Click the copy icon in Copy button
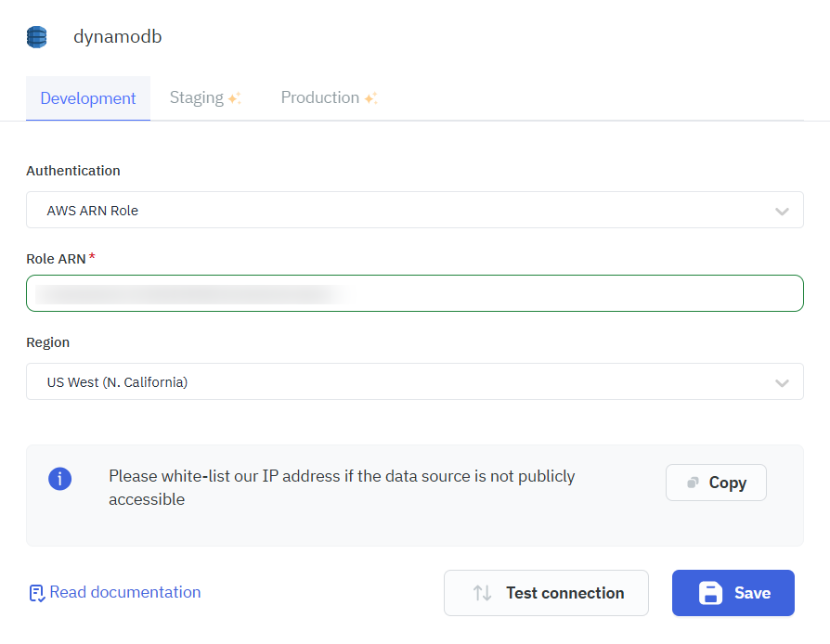 point(693,483)
